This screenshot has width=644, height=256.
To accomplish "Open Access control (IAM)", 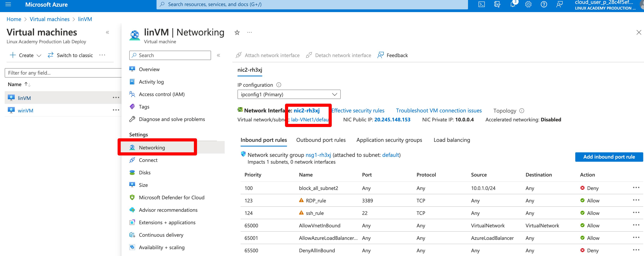I will 162,94.
